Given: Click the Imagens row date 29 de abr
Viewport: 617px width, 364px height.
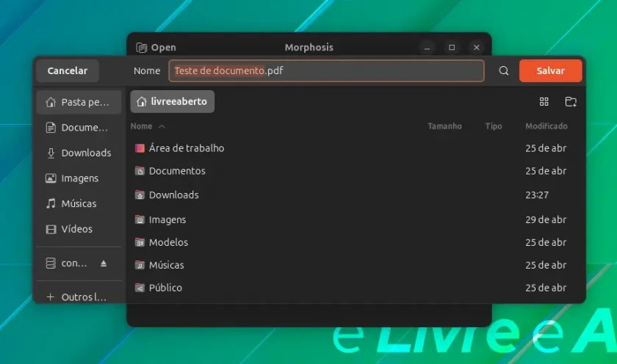Looking at the screenshot, I should [x=546, y=219].
